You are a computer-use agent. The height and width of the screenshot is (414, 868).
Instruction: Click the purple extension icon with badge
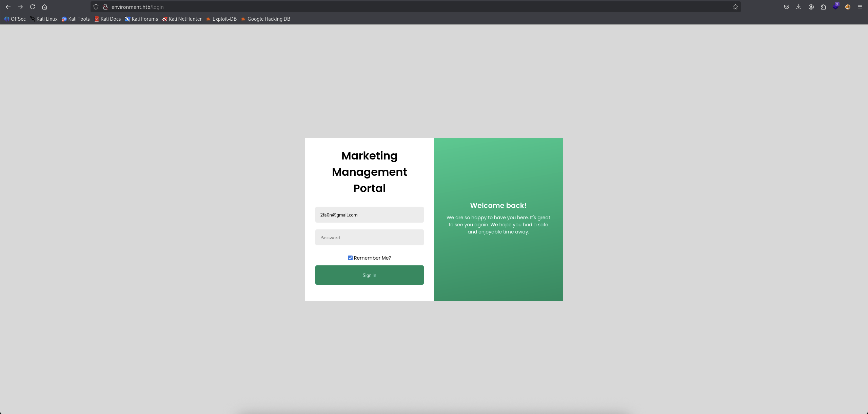coord(835,6)
